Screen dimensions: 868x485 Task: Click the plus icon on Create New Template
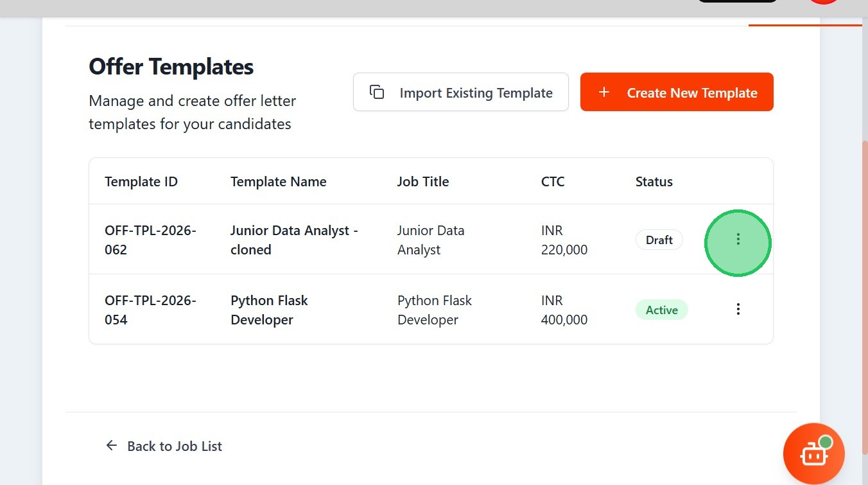(603, 93)
